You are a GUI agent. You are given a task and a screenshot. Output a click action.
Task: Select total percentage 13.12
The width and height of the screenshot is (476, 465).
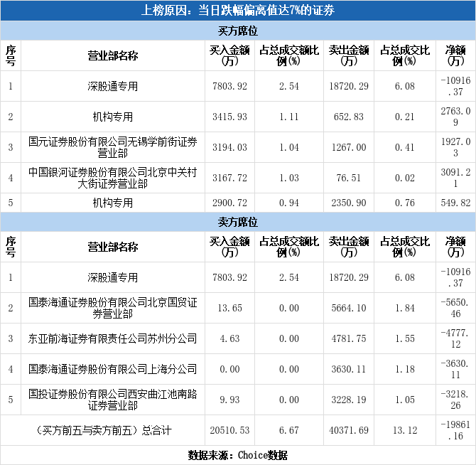point(404,430)
